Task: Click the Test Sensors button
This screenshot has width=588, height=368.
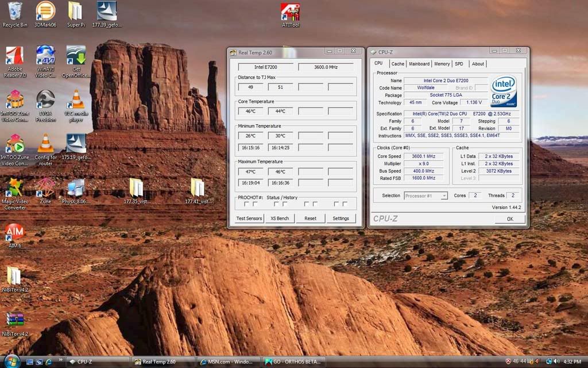Action: (249, 218)
